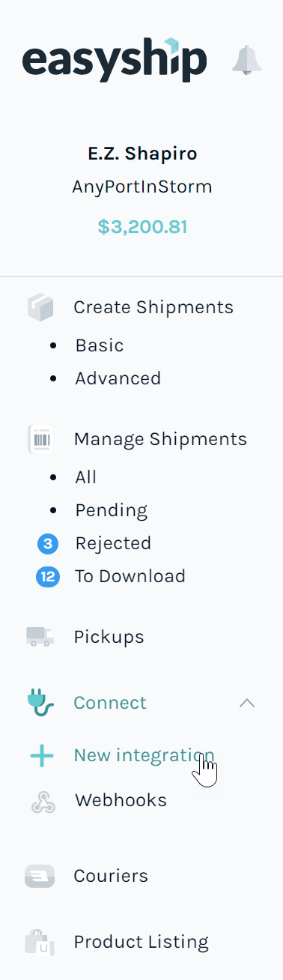Viewport: 283px width, 980px height.
Task: Open Basic shipment creation
Action: [100, 345]
